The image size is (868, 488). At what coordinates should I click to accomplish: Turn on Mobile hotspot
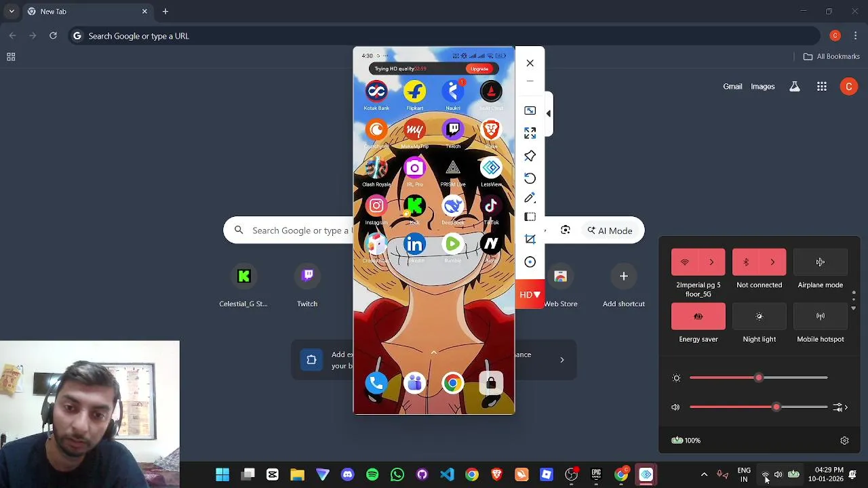click(x=820, y=317)
